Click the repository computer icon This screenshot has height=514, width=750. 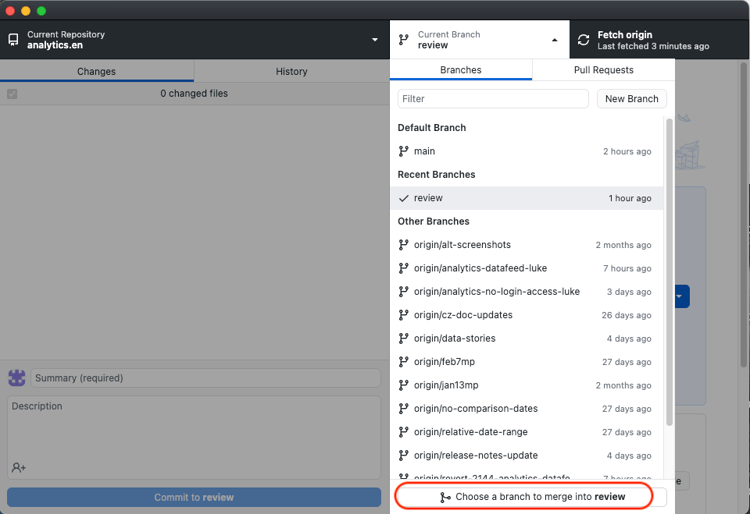[13, 40]
